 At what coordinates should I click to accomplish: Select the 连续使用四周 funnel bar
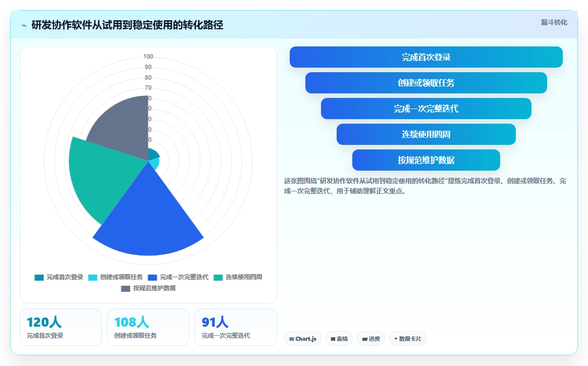pyautogui.click(x=426, y=134)
